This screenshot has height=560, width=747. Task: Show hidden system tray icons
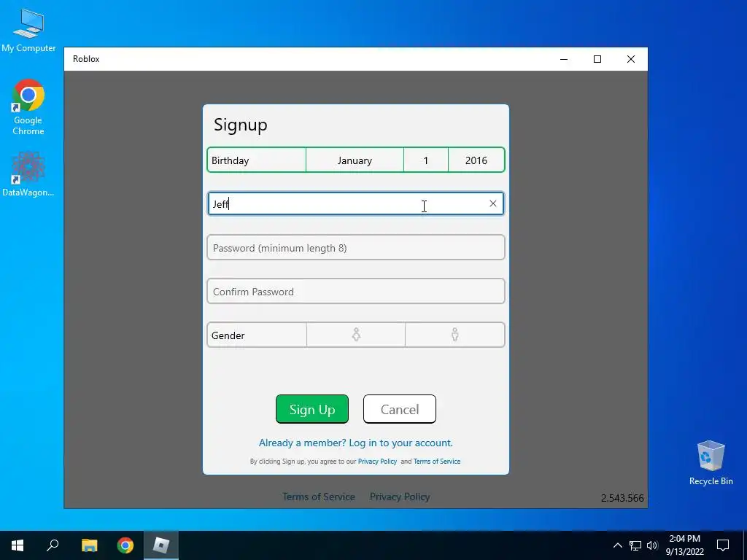pos(617,545)
